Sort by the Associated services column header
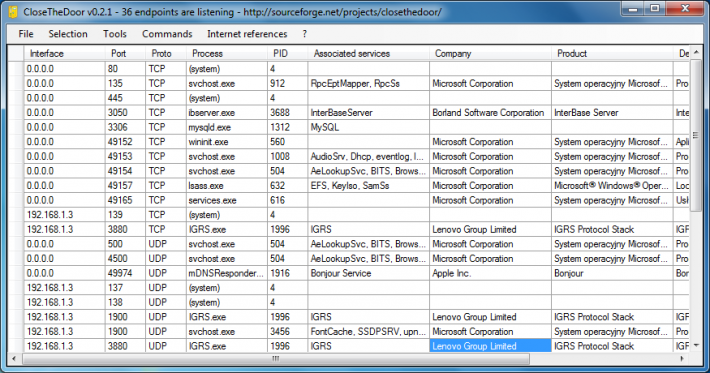Viewport: 710px width, 373px height. [x=369, y=53]
